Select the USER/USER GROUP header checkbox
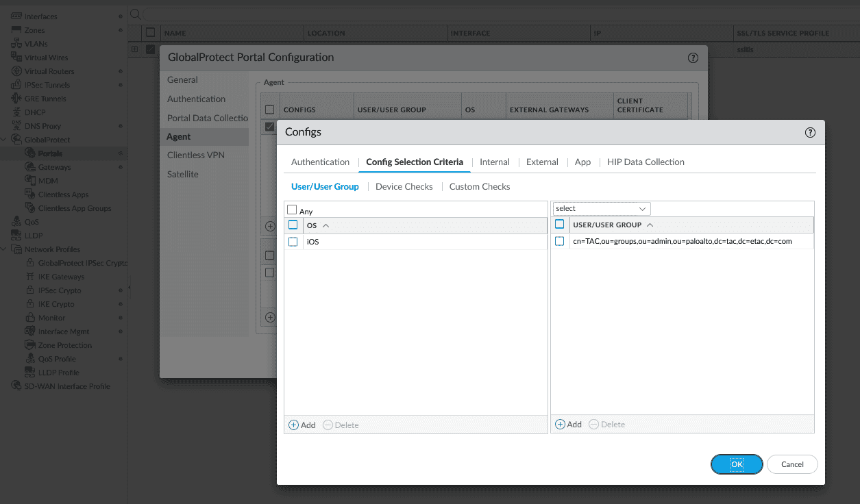This screenshot has width=860, height=504. point(559,224)
